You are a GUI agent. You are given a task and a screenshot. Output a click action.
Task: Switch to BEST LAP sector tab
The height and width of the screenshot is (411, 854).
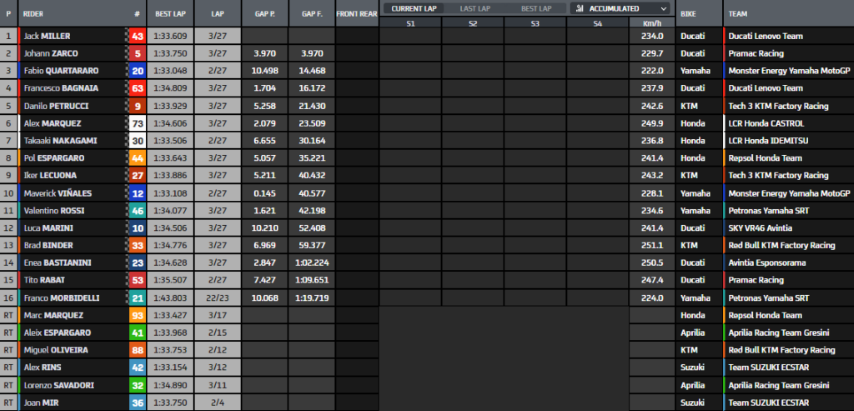click(x=536, y=9)
